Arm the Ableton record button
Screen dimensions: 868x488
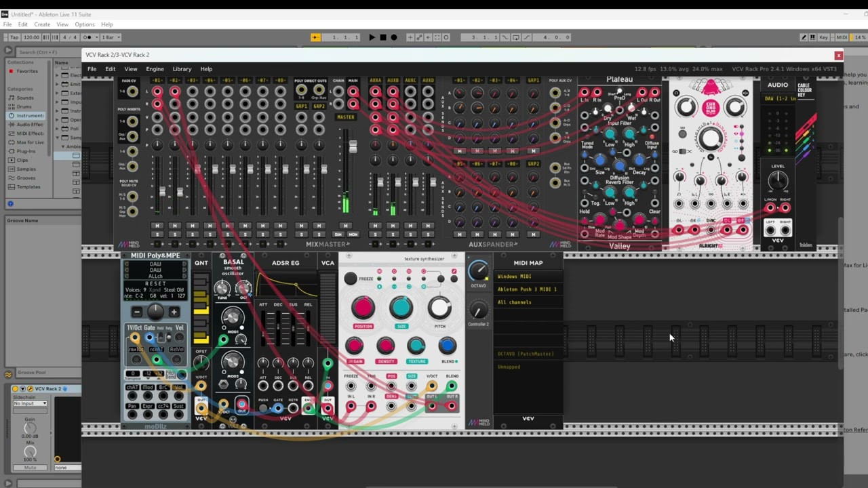394,37
